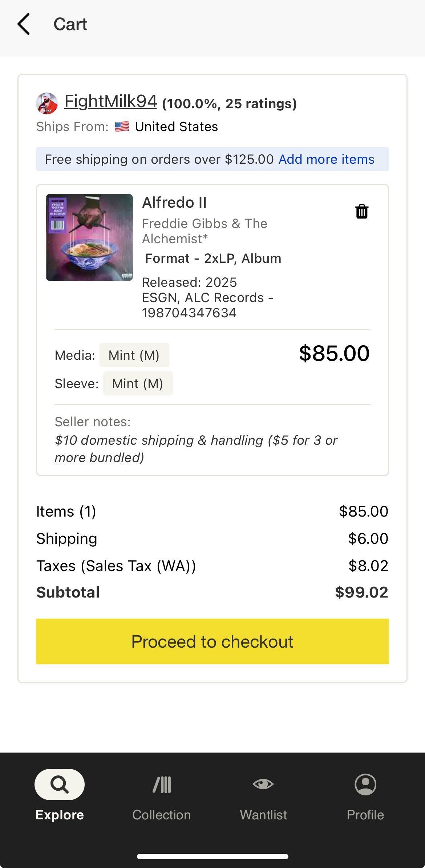The width and height of the screenshot is (425, 868).
Task: Delete Alfredo II with the trash icon
Action: coord(362,211)
